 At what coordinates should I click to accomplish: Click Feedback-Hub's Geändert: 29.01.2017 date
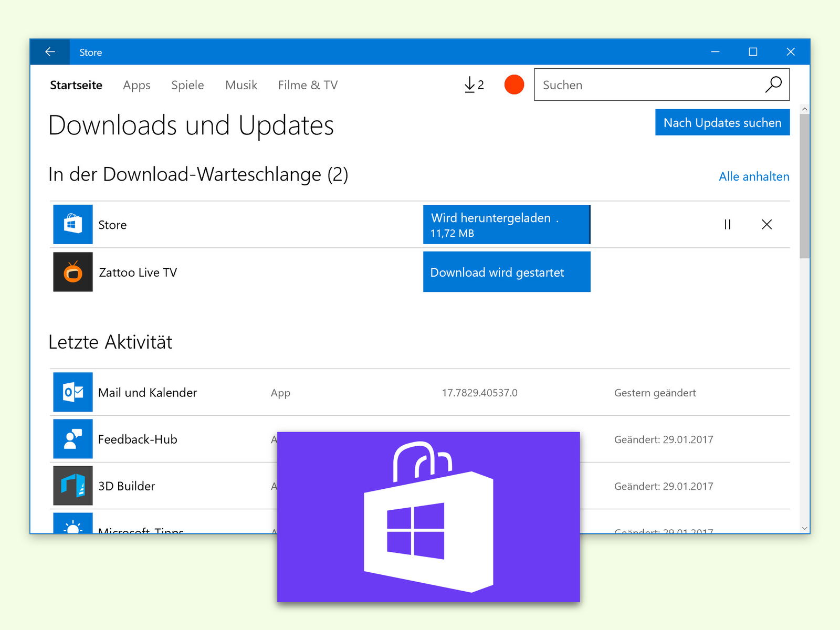(664, 439)
